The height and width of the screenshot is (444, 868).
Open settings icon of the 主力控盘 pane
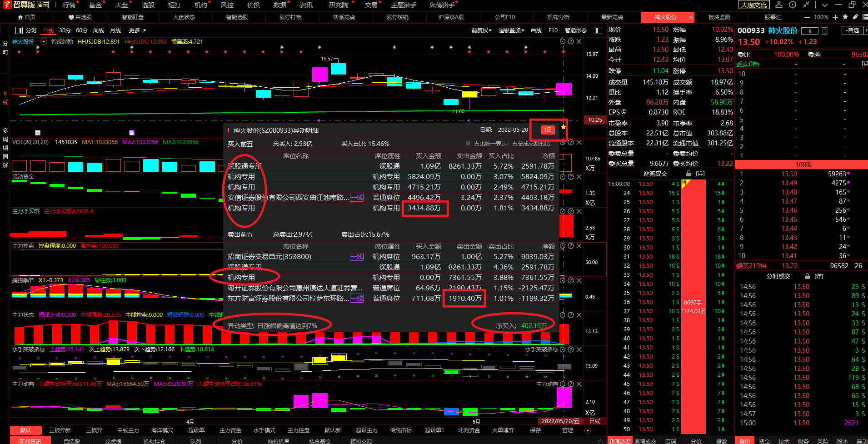pos(563,246)
